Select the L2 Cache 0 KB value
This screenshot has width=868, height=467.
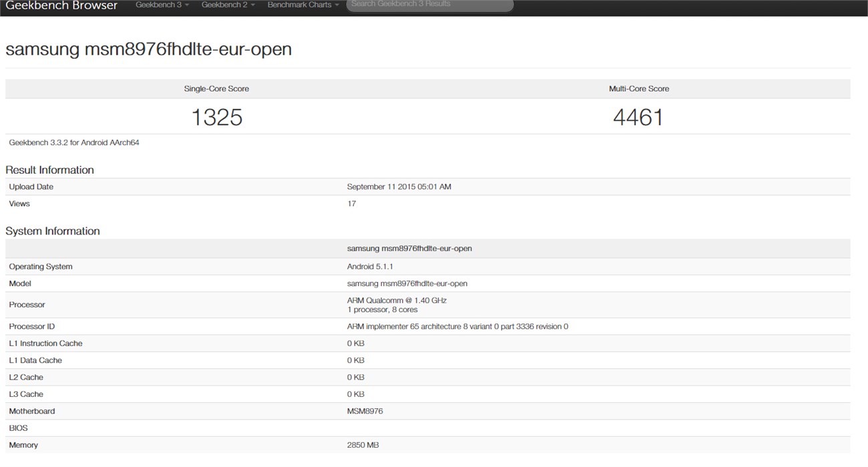click(356, 377)
